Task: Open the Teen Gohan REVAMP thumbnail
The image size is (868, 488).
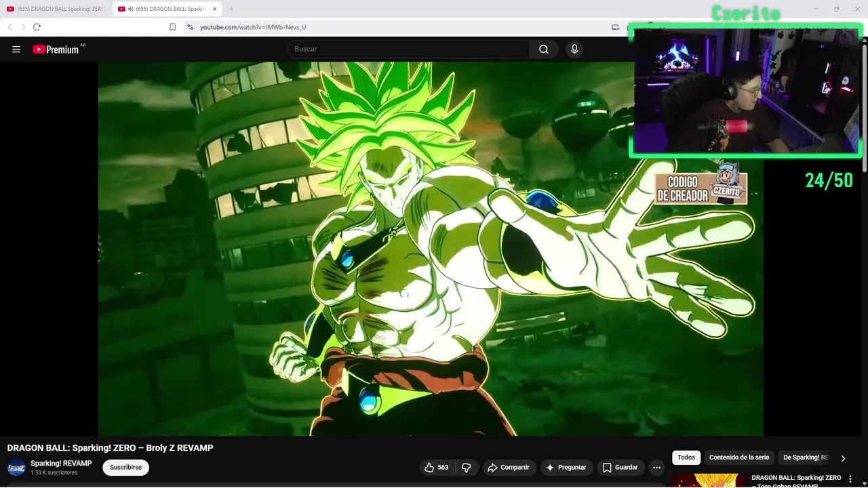Action: [x=709, y=481]
